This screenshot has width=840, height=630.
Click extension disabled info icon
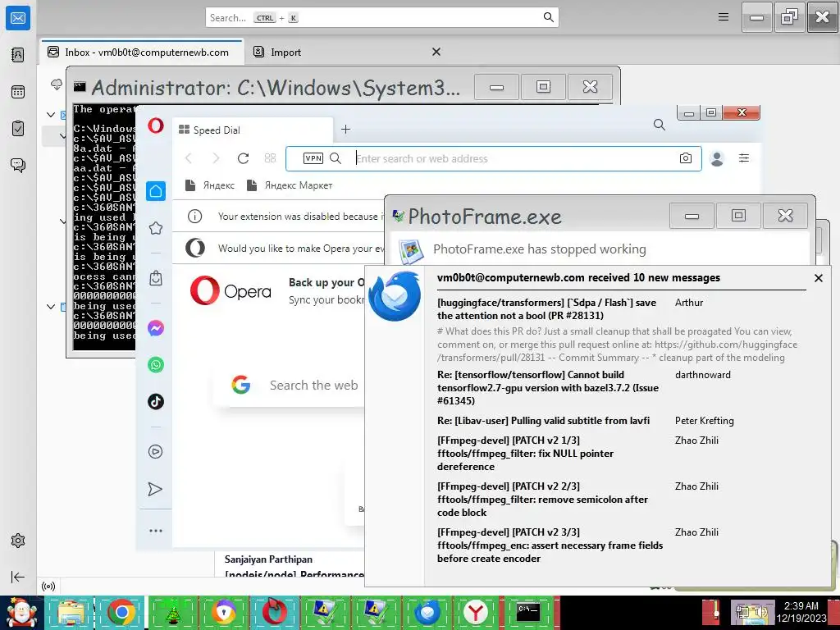(x=195, y=216)
